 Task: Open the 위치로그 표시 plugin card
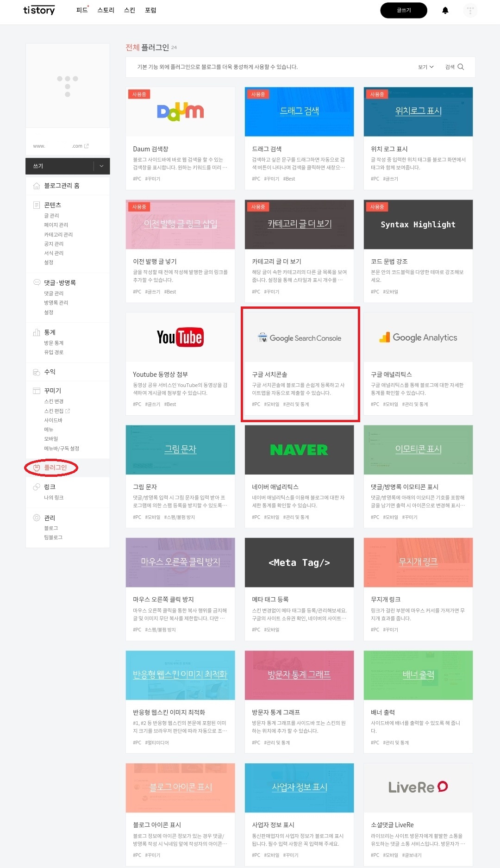418,138
